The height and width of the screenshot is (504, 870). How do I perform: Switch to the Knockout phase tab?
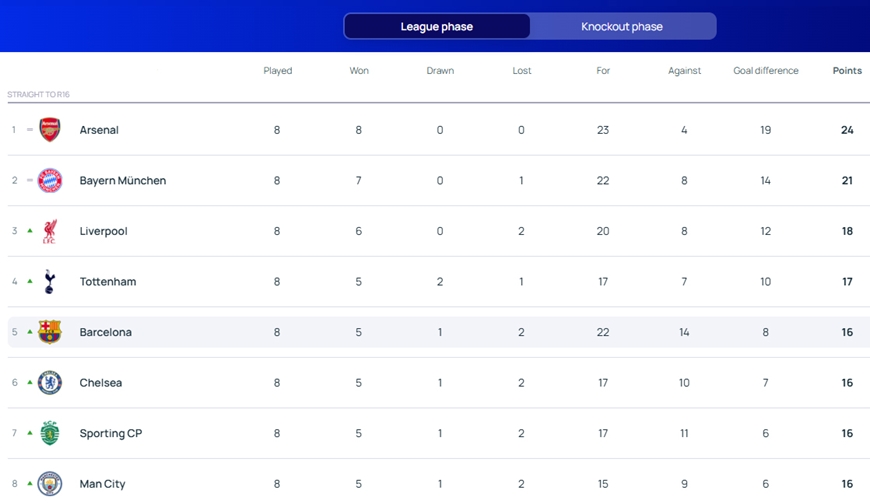[x=622, y=26]
